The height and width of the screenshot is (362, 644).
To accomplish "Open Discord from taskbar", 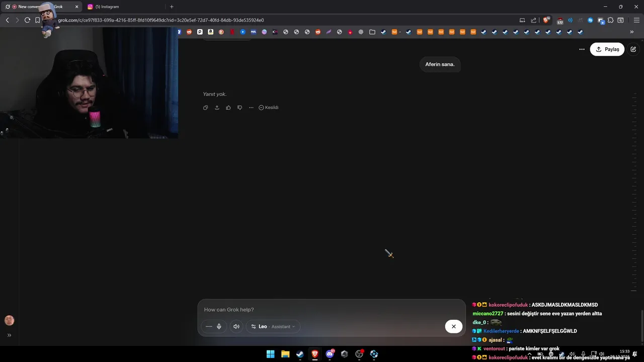I will click(330, 354).
